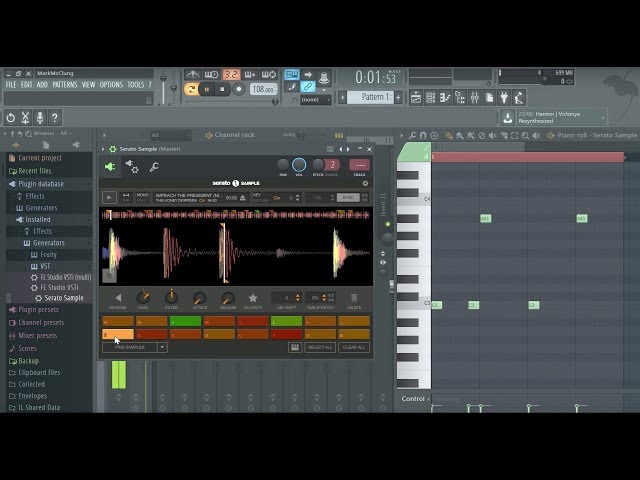640x480 pixels.
Task: Open the PATTERNS menu
Action: [64, 84]
